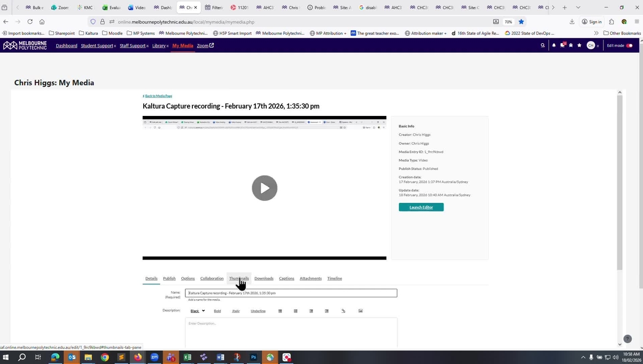Open the Black font color dropdown
This screenshot has height=364, width=643.
198,311
